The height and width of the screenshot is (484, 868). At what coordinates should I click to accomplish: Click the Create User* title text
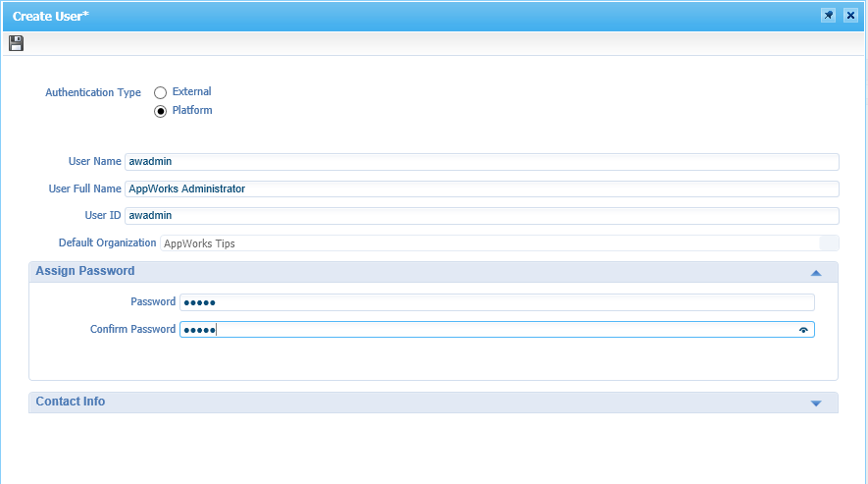[x=50, y=16]
